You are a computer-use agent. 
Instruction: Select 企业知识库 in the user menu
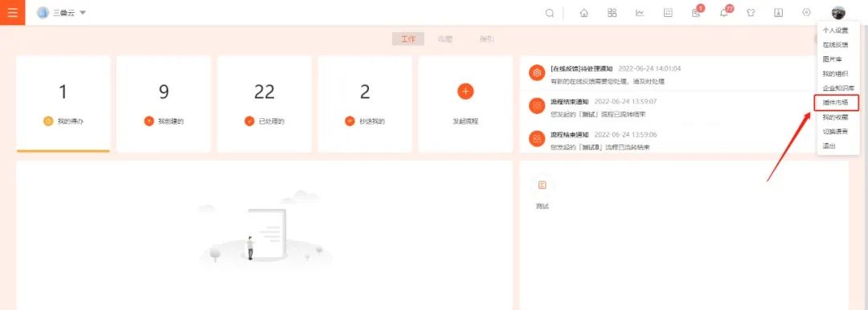coord(838,88)
